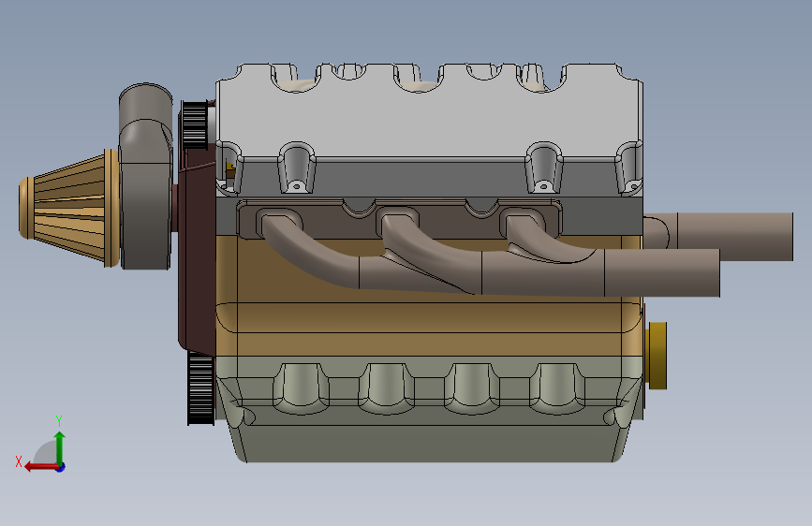Pick the lower black toothed crank pulley
This screenshot has height=526, width=812.
(x=200, y=389)
